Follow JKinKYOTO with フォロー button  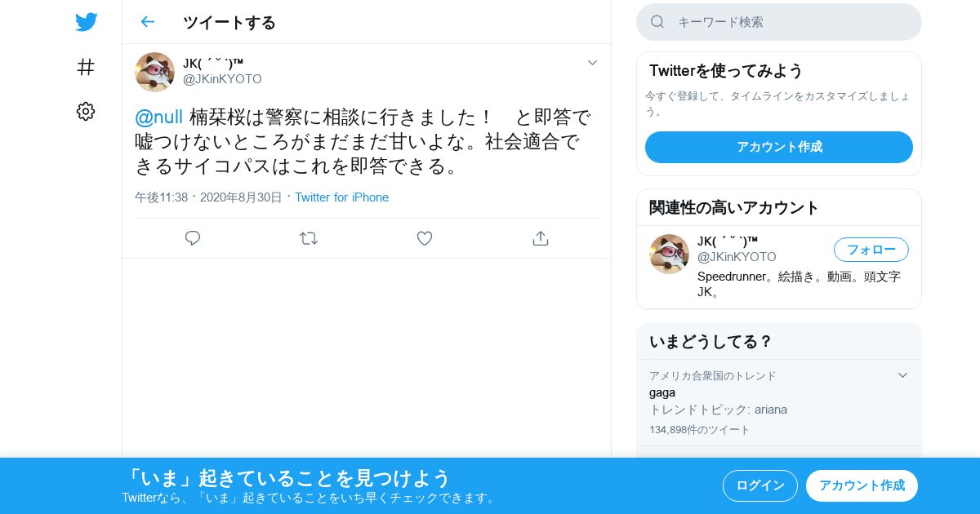tap(871, 250)
